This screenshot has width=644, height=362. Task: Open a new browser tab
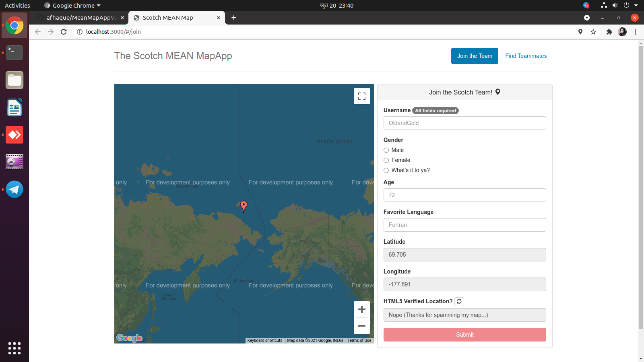point(234,18)
